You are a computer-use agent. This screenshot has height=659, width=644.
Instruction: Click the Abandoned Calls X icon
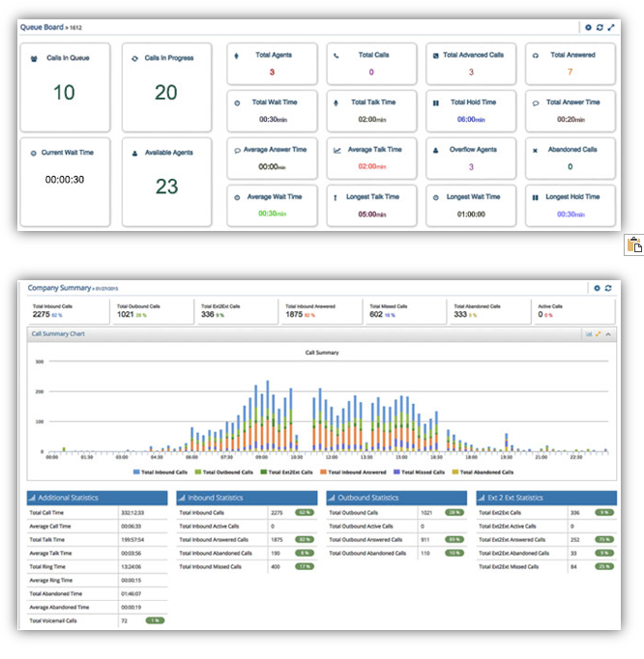[x=535, y=151]
